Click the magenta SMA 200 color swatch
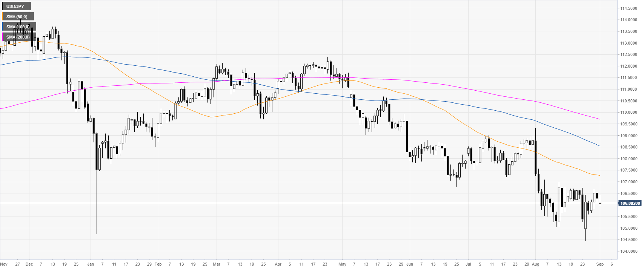Viewport: 644px width, 269px height. (x=2, y=37)
